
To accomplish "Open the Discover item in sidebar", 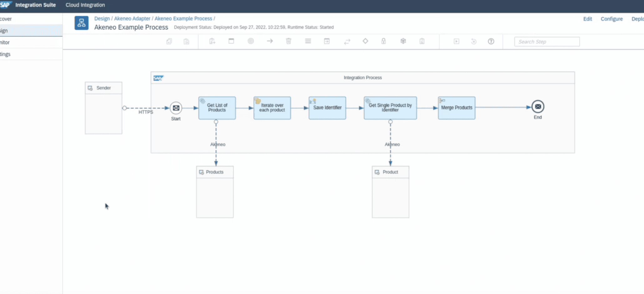I will [x=31, y=19].
